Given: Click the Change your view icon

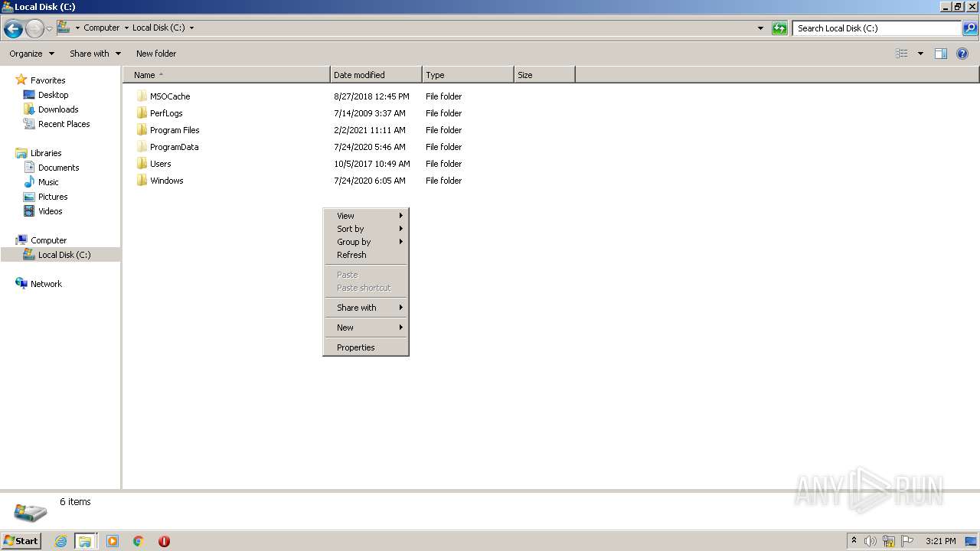Looking at the screenshot, I should pos(902,54).
